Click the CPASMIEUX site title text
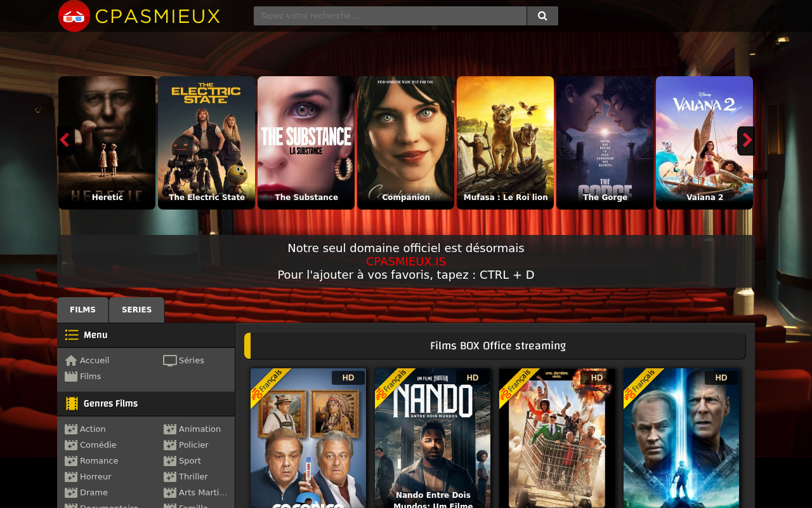The width and height of the screenshot is (812, 508). tap(157, 17)
